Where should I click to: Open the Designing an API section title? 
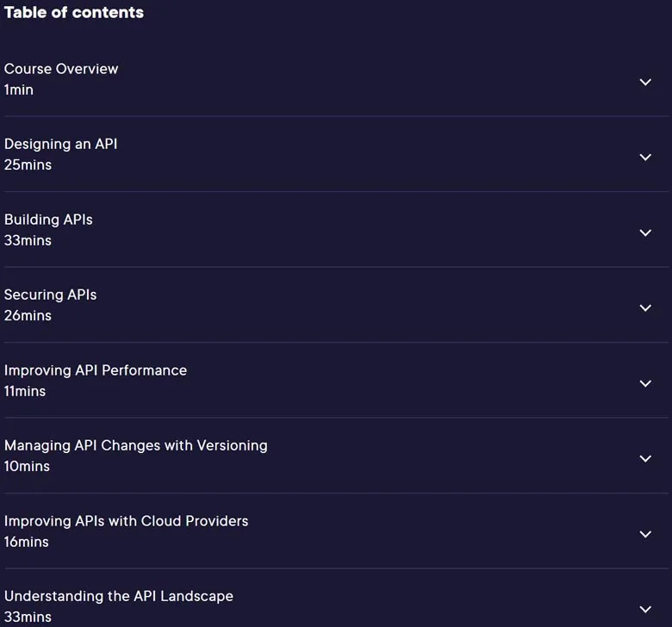click(60, 145)
